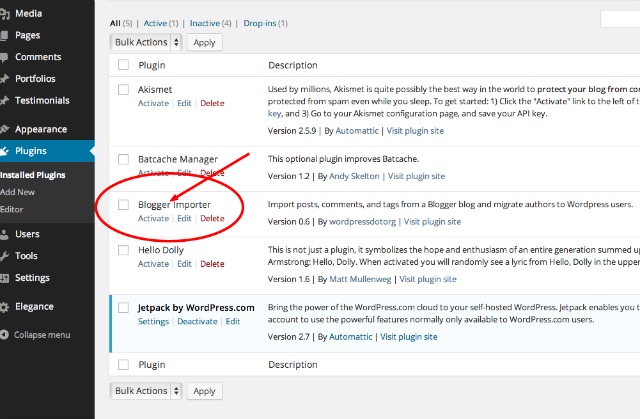Check the select-all box in table footer

coord(123,364)
